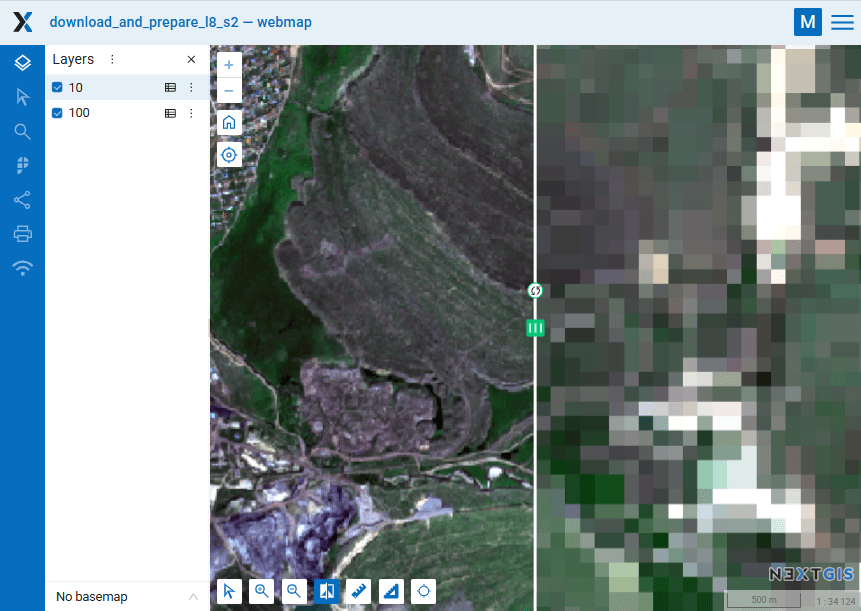861x611 pixels.
Task: Close the Layers panel
Action: point(191,60)
